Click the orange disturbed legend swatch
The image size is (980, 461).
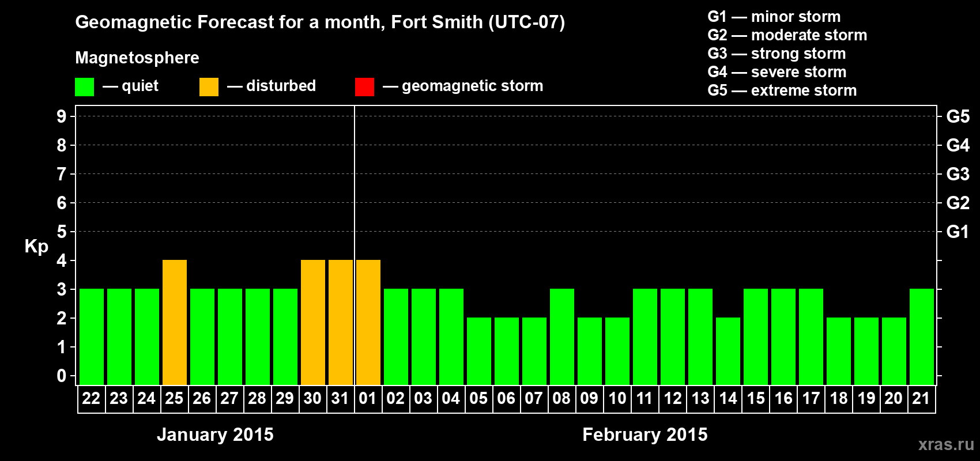pos(209,87)
